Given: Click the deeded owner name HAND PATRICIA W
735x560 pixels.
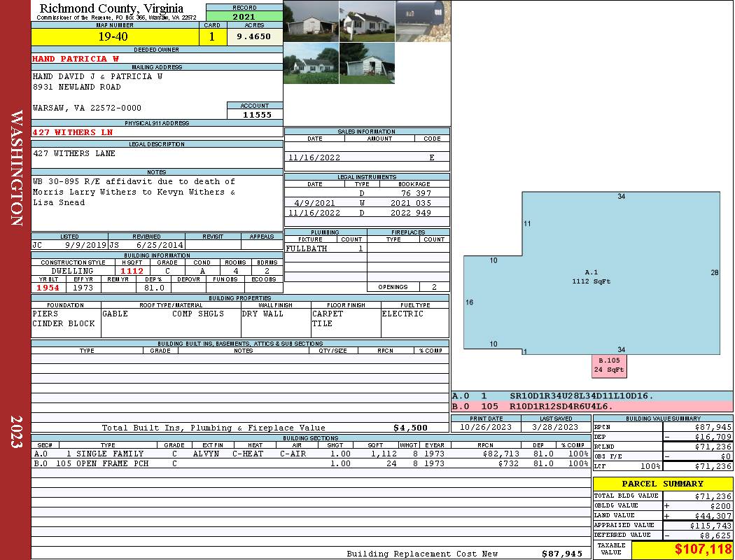Looking at the screenshot, I should click(x=76, y=59).
